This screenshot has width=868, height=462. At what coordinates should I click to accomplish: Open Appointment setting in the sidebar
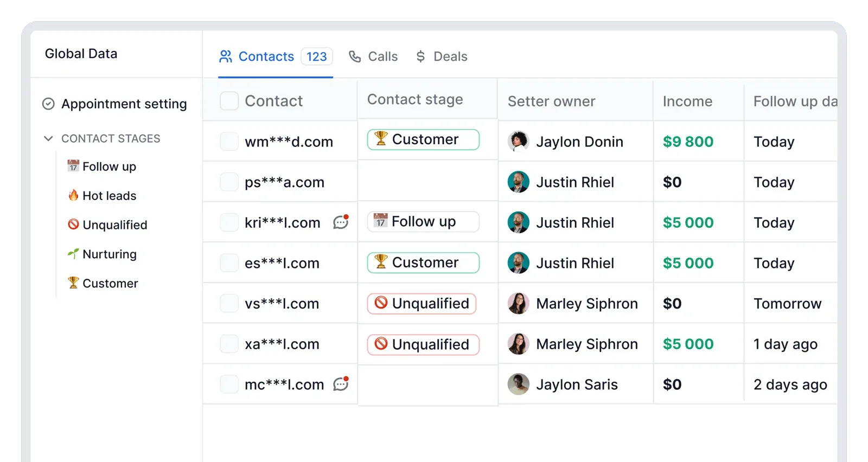coord(114,104)
